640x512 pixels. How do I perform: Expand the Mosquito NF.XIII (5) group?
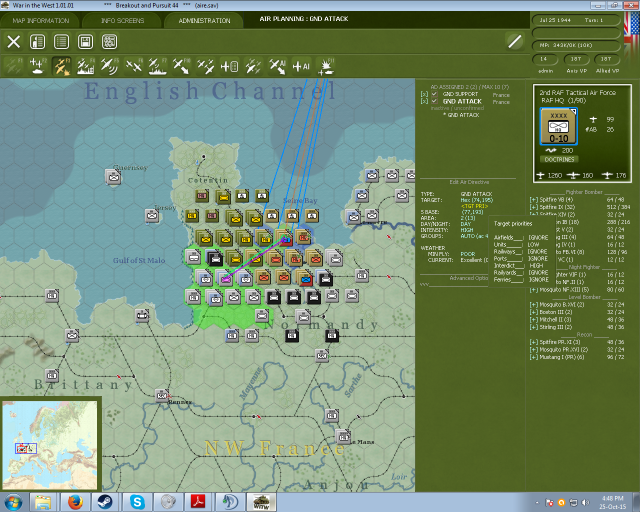point(533,290)
